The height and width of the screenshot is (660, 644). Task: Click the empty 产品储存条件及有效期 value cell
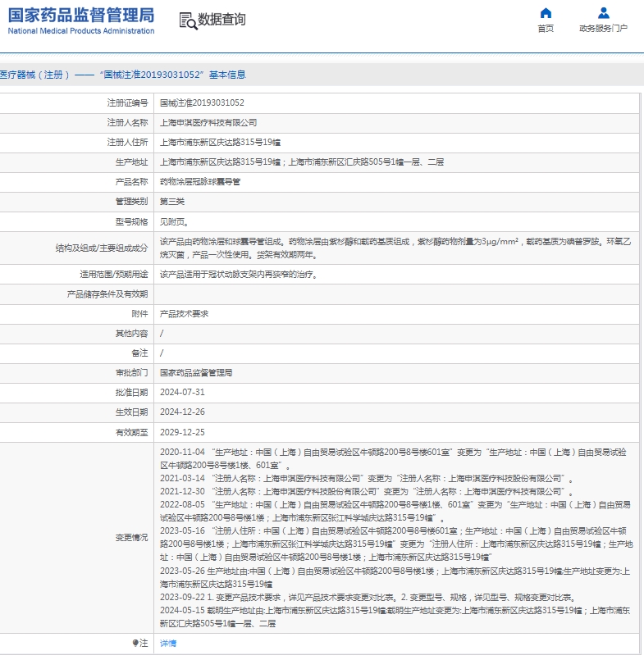[396, 294]
